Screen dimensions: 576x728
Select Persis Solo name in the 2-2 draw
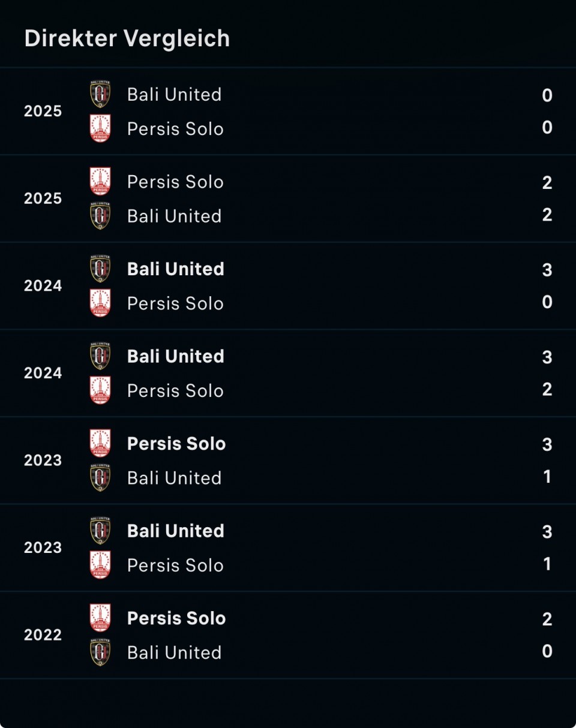(175, 182)
